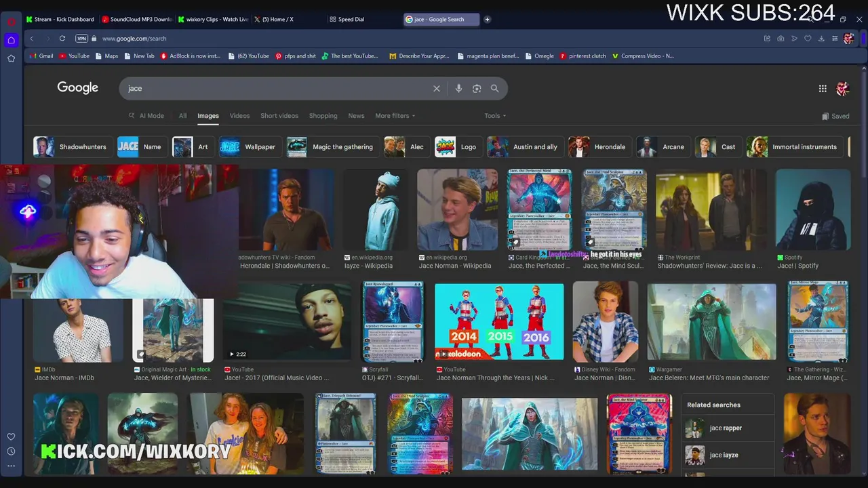Clear search text with X icon

click(437, 88)
